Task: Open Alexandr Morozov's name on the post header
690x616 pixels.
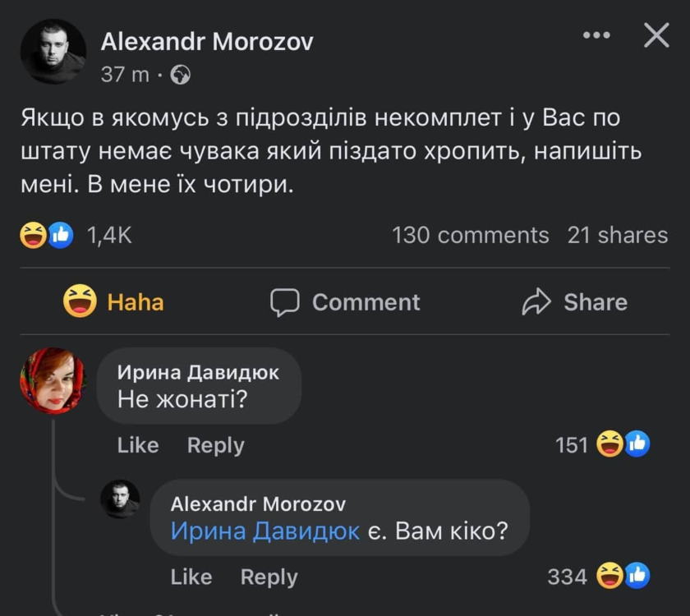Action: (x=206, y=42)
